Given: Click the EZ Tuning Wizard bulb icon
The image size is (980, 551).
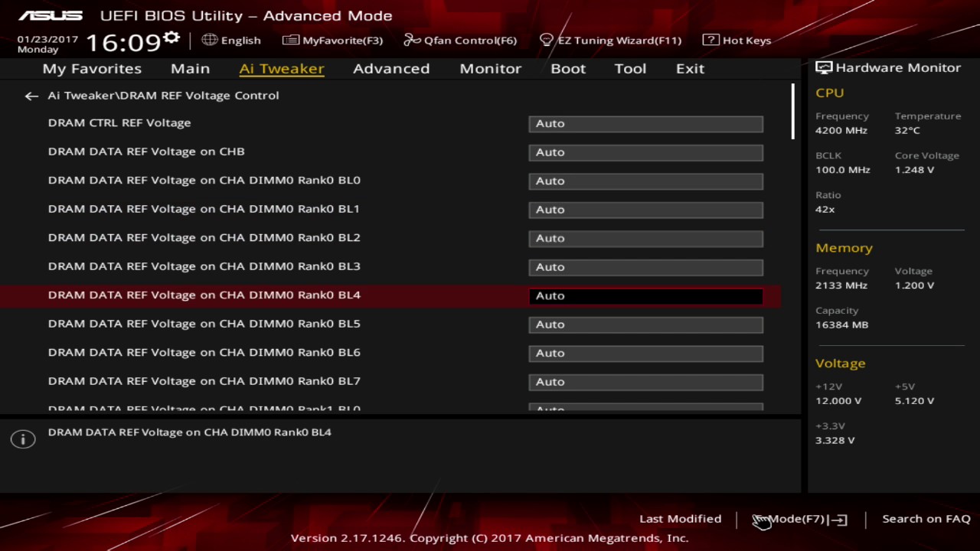Looking at the screenshot, I should [x=546, y=40].
